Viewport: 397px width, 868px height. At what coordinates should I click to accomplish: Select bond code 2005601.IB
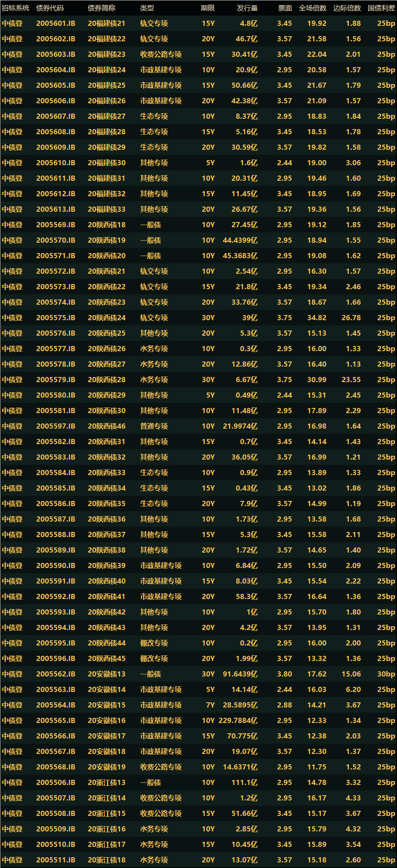(x=55, y=24)
